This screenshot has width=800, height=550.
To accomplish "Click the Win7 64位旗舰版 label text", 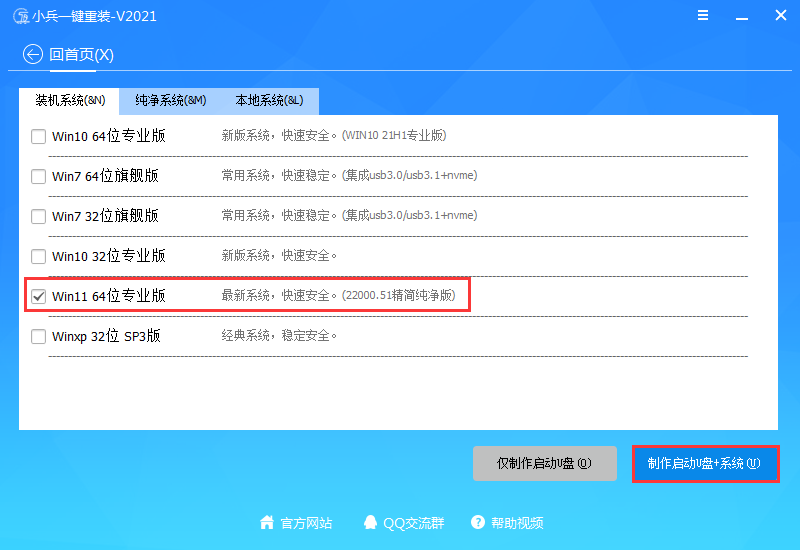I will (105, 176).
